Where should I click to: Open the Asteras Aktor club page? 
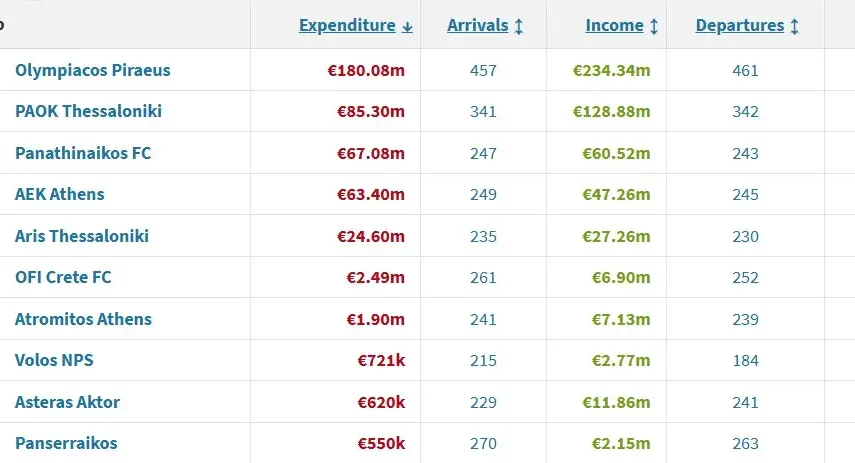tap(67, 402)
